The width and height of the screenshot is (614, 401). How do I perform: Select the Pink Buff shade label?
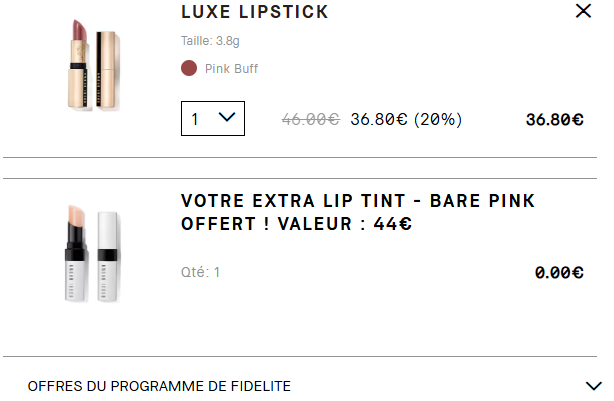point(231,69)
